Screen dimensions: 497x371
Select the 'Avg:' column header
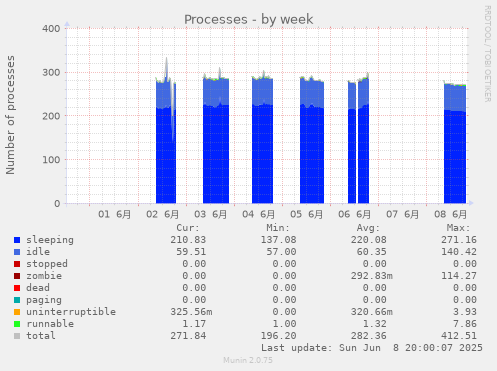pos(368,228)
